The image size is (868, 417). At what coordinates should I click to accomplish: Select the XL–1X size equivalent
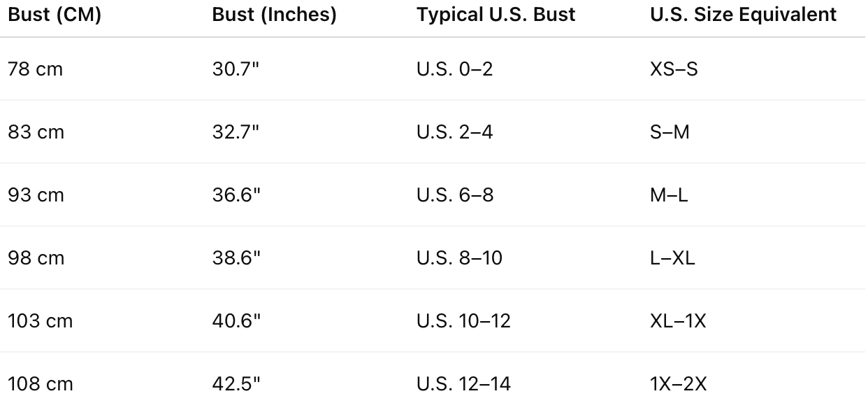[678, 321]
